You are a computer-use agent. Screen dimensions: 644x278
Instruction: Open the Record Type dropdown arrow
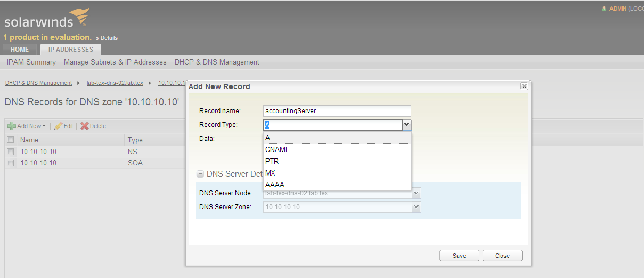pyautogui.click(x=406, y=124)
